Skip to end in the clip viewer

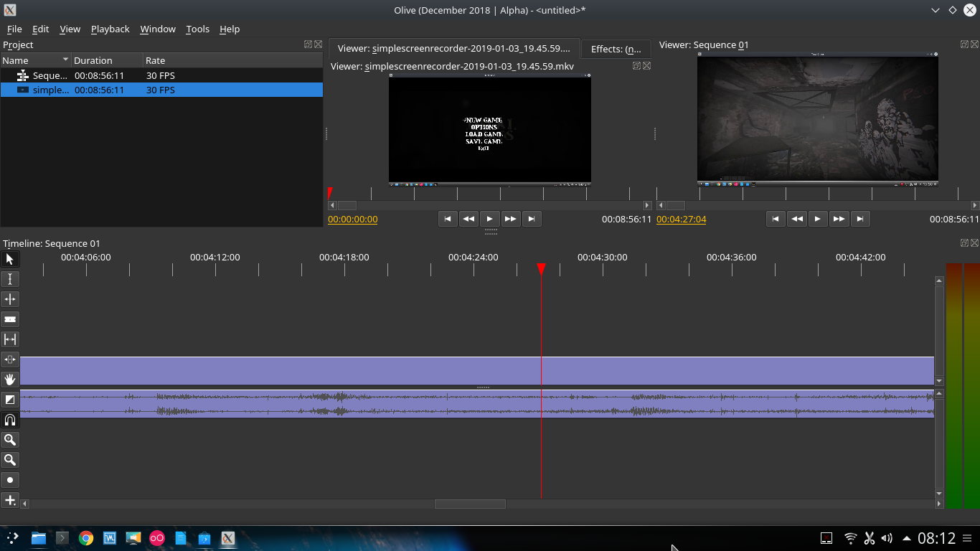pyautogui.click(x=532, y=219)
